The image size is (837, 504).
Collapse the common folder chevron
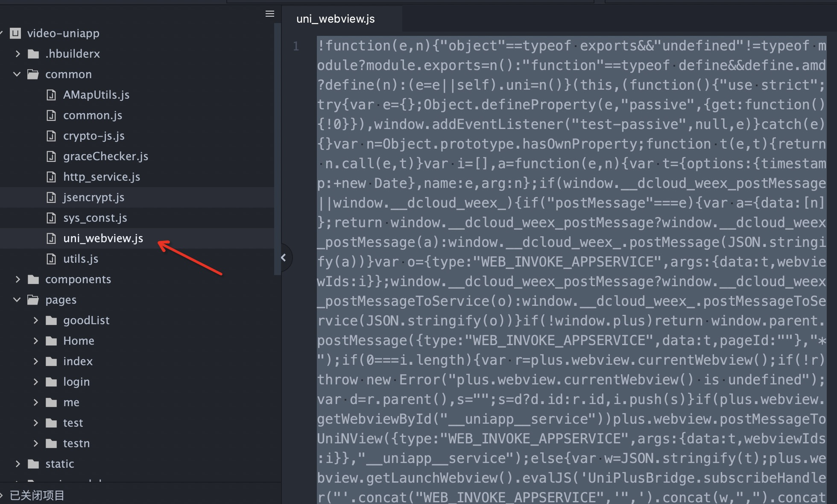(17, 74)
